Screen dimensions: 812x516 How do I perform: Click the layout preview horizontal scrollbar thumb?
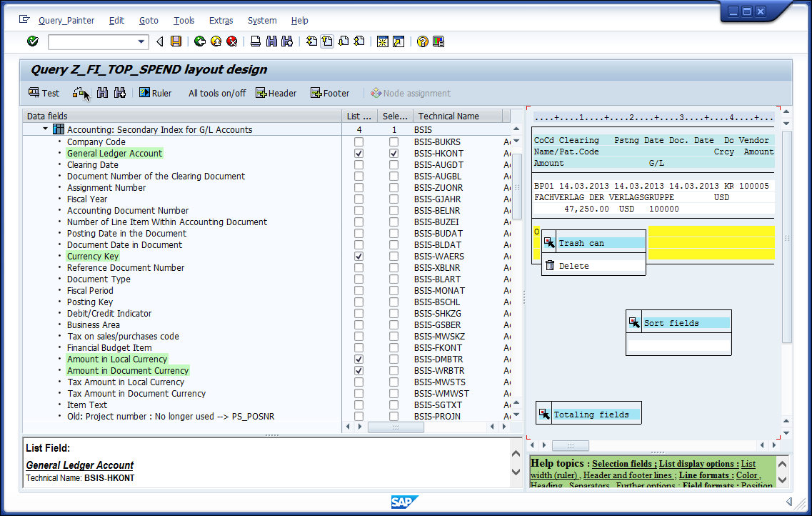[570, 445]
